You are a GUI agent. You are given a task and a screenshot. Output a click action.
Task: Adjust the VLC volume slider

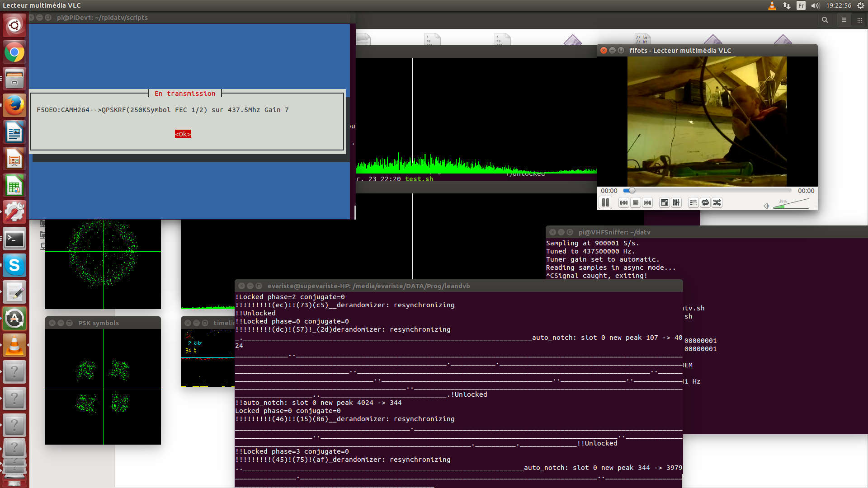(791, 204)
